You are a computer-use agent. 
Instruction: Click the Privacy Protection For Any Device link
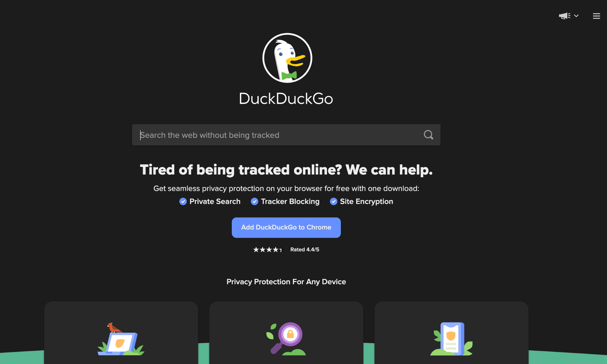click(x=286, y=282)
